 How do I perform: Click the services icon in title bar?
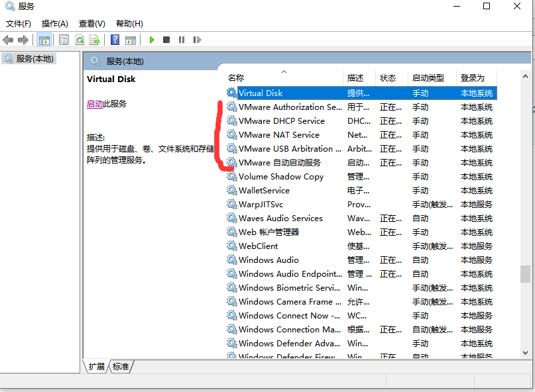point(9,6)
